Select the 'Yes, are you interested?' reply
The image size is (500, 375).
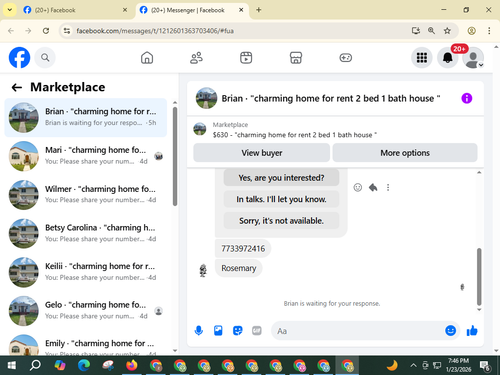point(281,178)
